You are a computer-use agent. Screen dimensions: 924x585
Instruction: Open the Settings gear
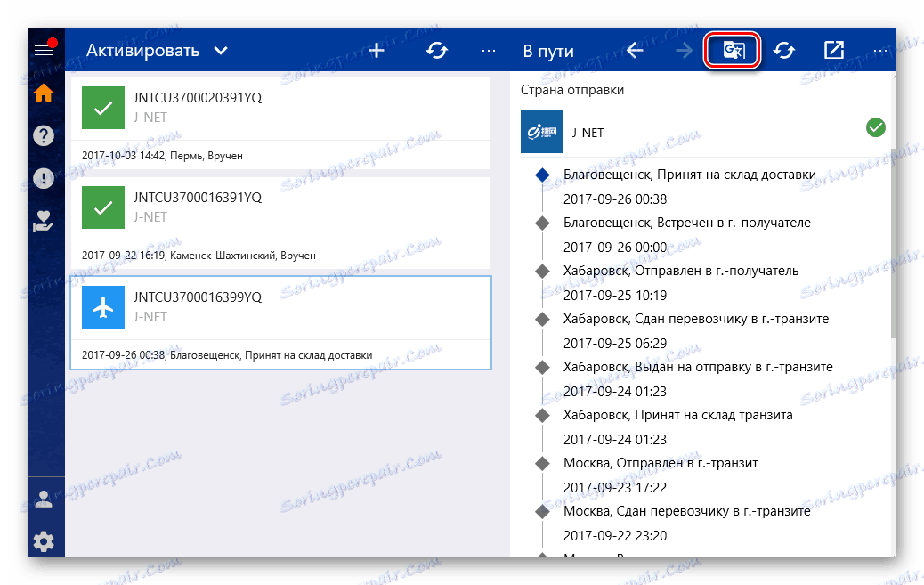pos(44,541)
